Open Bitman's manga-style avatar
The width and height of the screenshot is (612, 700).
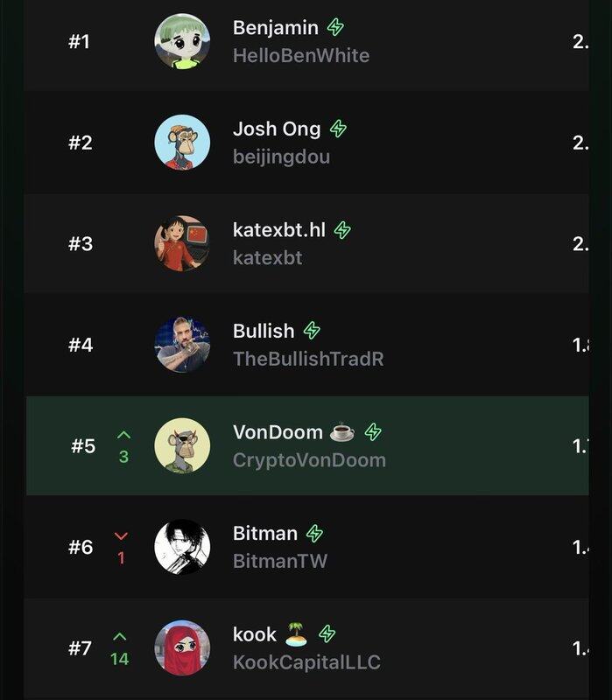tap(182, 547)
